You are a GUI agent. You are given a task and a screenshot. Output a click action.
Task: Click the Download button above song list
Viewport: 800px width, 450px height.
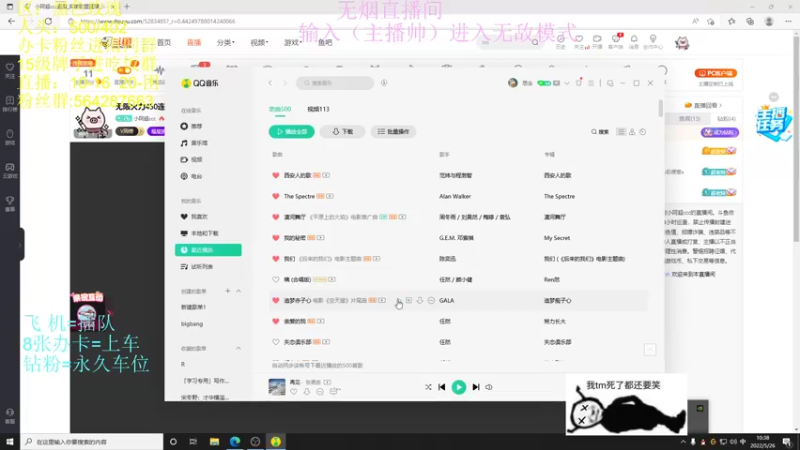(342, 132)
